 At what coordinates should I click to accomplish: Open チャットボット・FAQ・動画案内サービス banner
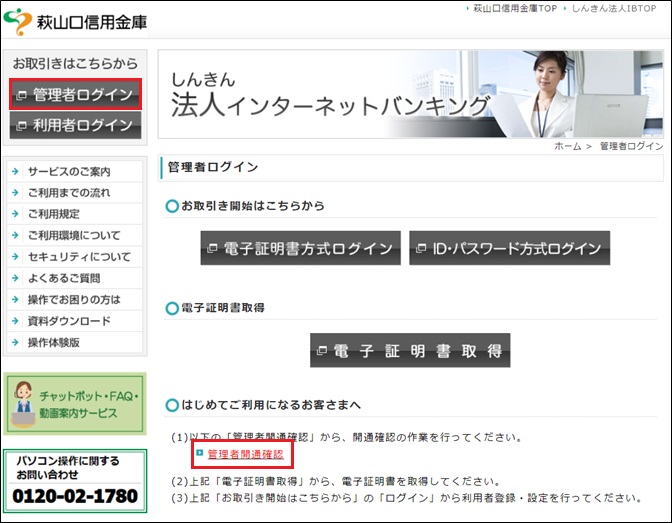coord(75,404)
